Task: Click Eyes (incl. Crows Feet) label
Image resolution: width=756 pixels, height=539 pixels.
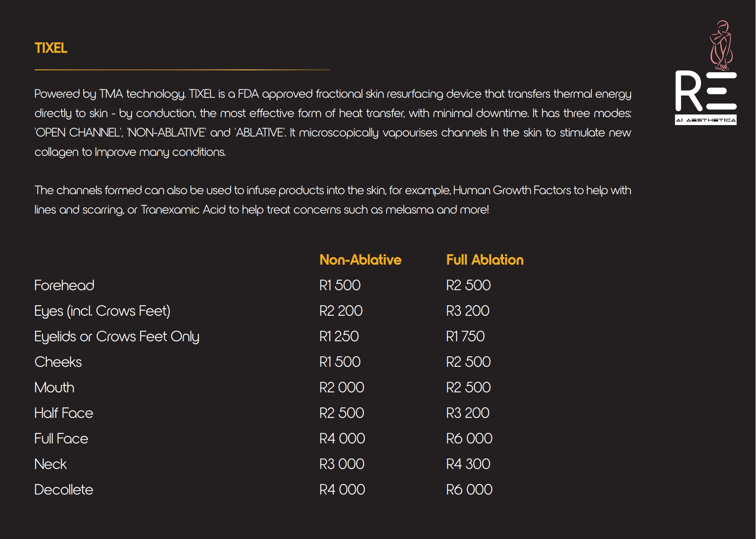Action: tap(102, 311)
